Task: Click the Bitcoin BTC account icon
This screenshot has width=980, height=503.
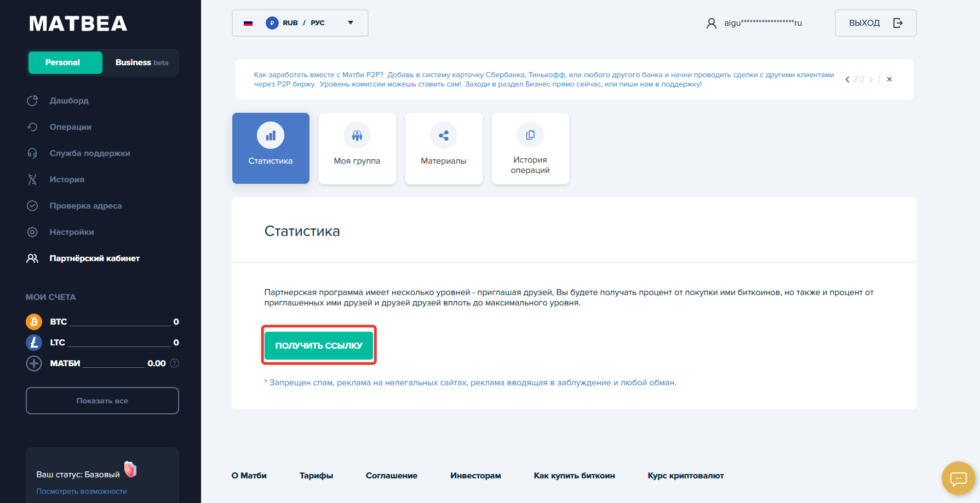Action: pyautogui.click(x=34, y=322)
